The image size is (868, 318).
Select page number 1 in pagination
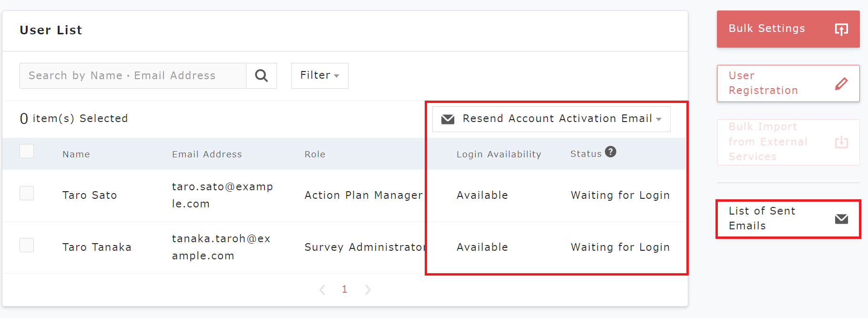click(345, 289)
